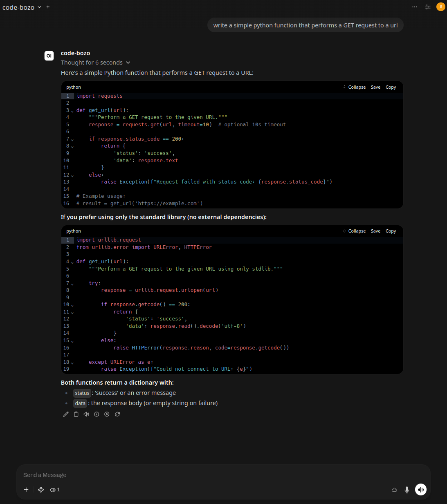Open the user profile avatar menu
This screenshot has height=504, width=447.
click(x=440, y=7)
